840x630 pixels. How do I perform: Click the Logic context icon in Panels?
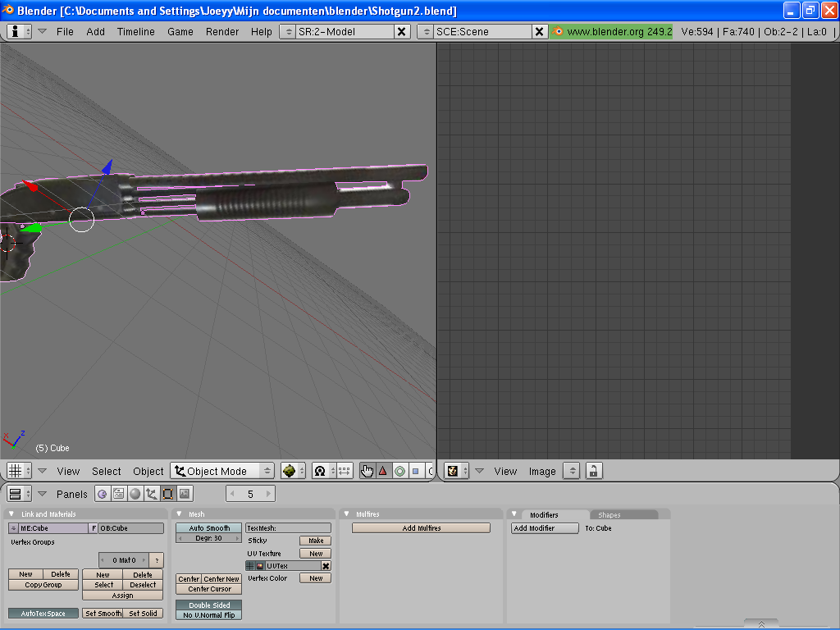click(102, 494)
